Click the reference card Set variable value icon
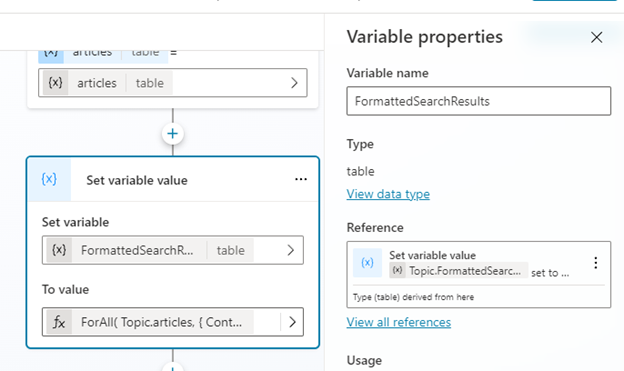The width and height of the screenshot is (624, 371). 367,263
